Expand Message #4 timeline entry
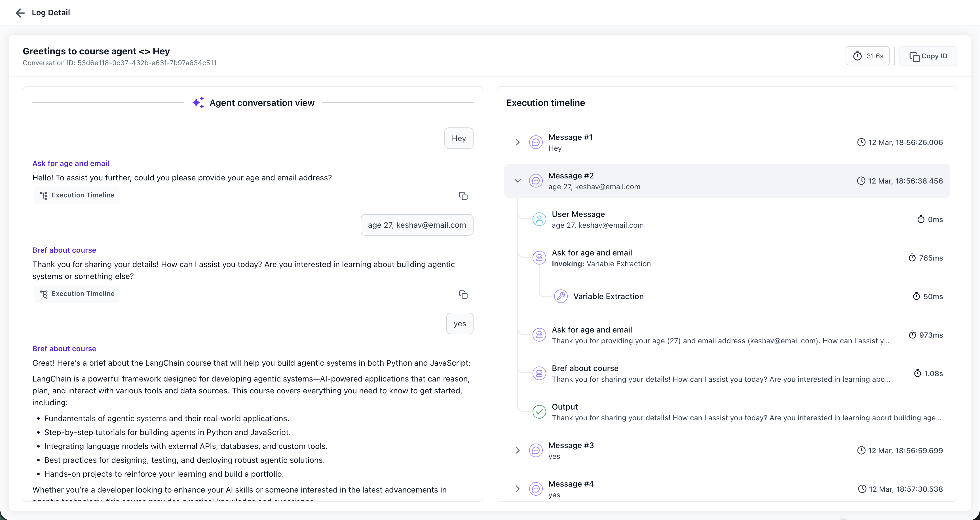980x520 pixels. [518, 489]
